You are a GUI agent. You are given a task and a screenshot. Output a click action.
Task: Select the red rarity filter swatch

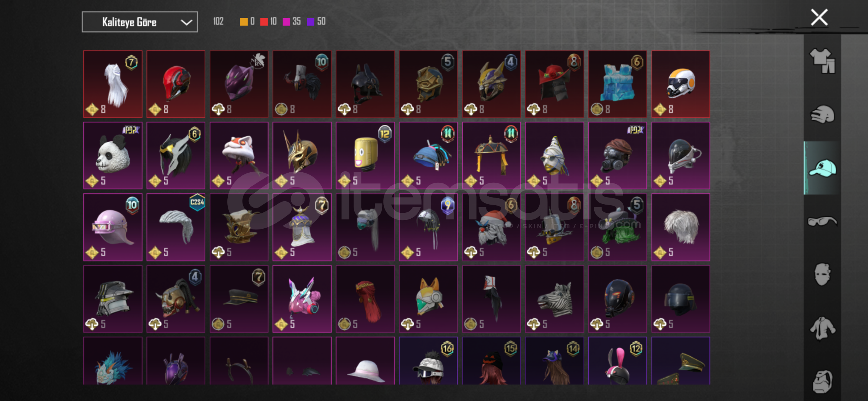click(x=264, y=22)
